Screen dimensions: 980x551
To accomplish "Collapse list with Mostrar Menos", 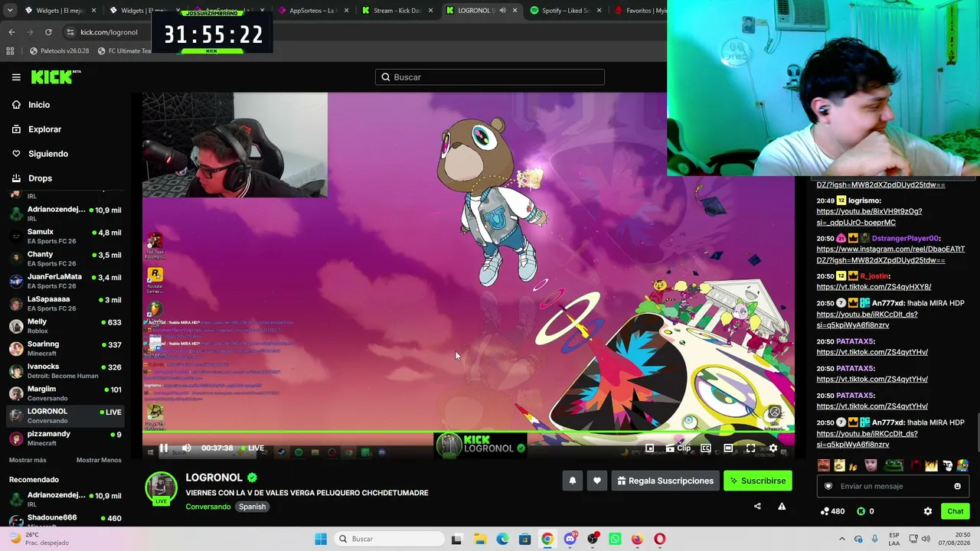I will 99,460.
